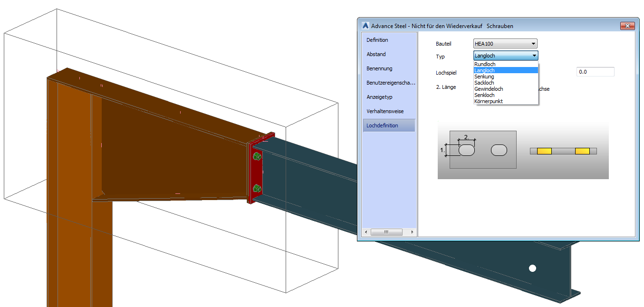The width and height of the screenshot is (644, 307).
Task: Click the sidebar scroll right arrow
Action: click(x=412, y=232)
